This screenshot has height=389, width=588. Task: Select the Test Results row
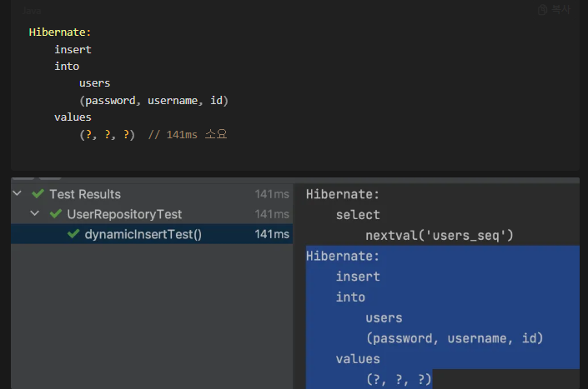[x=152, y=194]
